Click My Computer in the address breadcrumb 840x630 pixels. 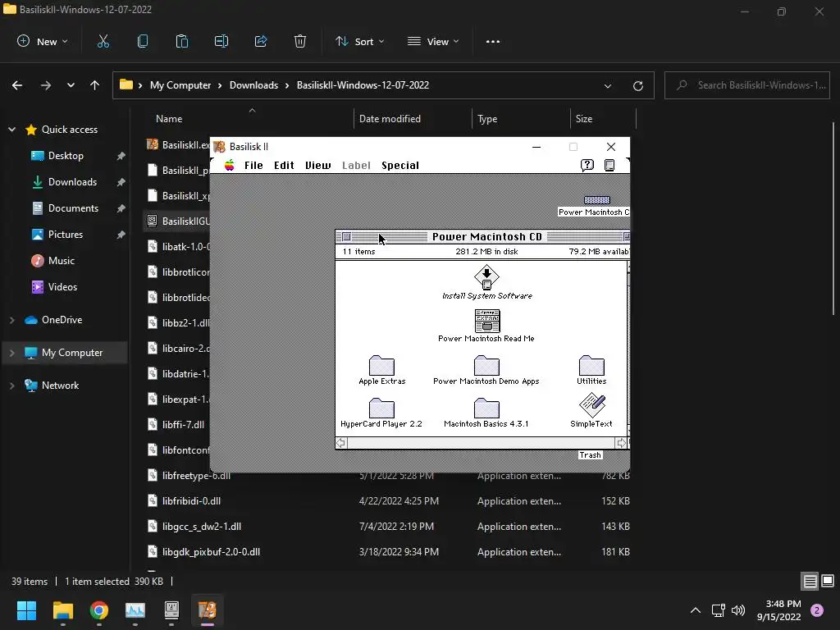pyautogui.click(x=180, y=85)
